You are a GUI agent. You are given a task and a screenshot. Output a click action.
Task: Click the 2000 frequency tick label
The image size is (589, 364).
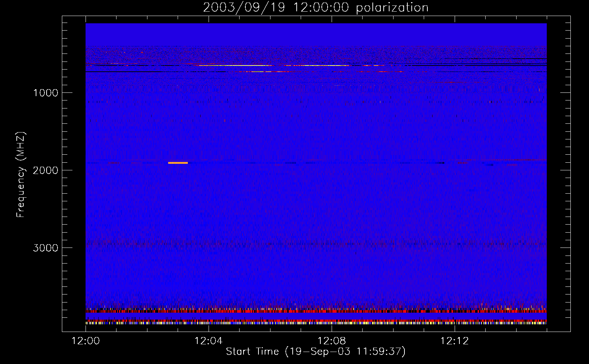pos(46,170)
